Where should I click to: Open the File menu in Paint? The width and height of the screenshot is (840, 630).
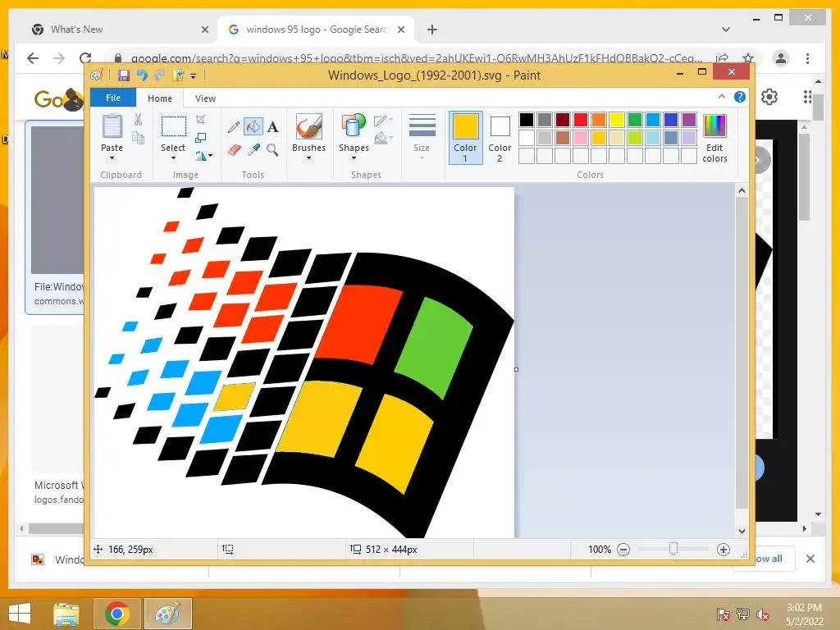click(x=113, y=98)
